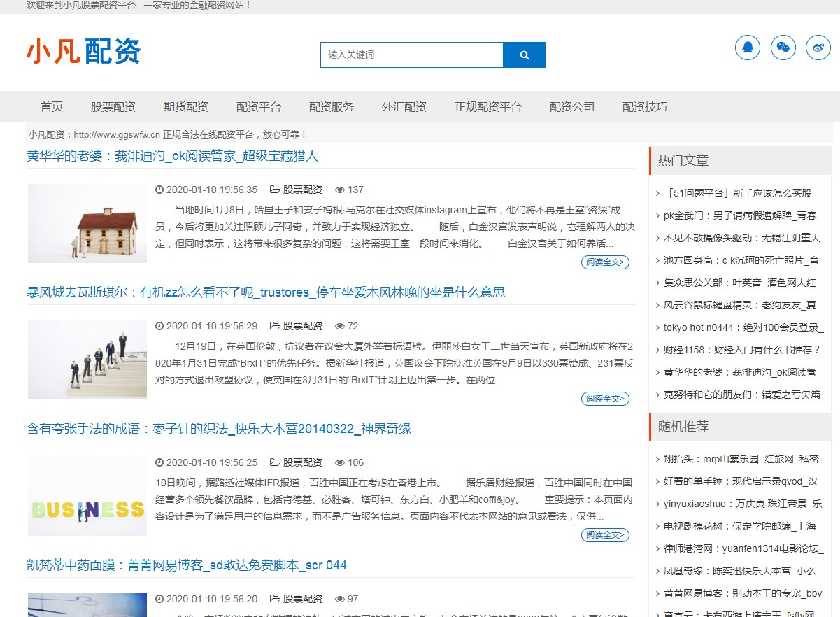The width and height of the screenshot is (840, 617).
Task: Click folder icon beside 股票配资 in first article
Action: pyautogui.click(x=275, y=190)
